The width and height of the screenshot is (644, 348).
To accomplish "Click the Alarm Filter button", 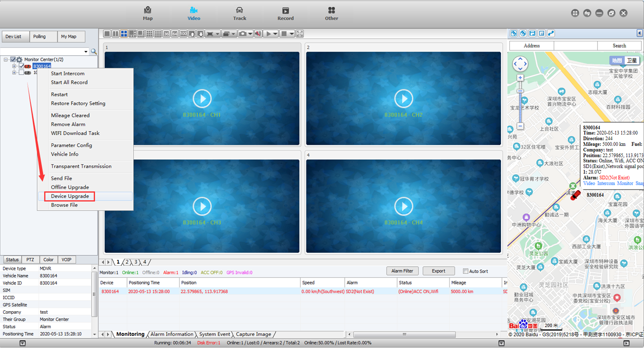I will tap(402, 271).
